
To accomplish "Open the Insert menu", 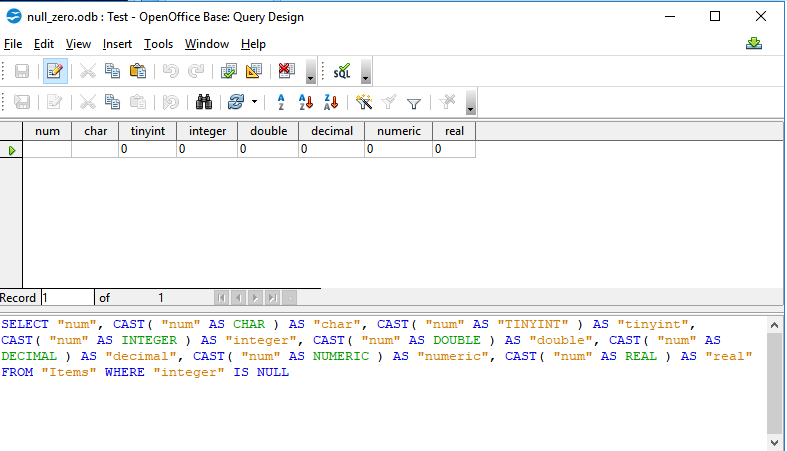I will [117, 44].
